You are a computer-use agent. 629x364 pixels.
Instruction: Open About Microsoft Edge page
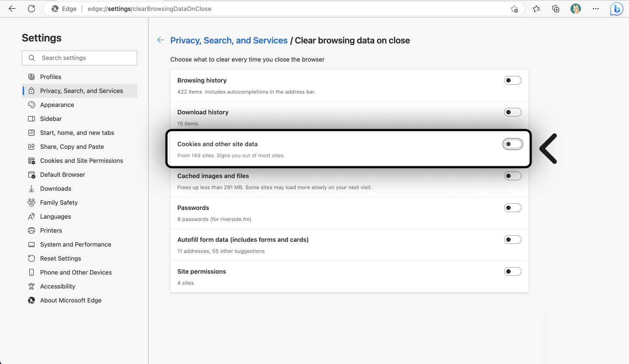tap(70, 300)
